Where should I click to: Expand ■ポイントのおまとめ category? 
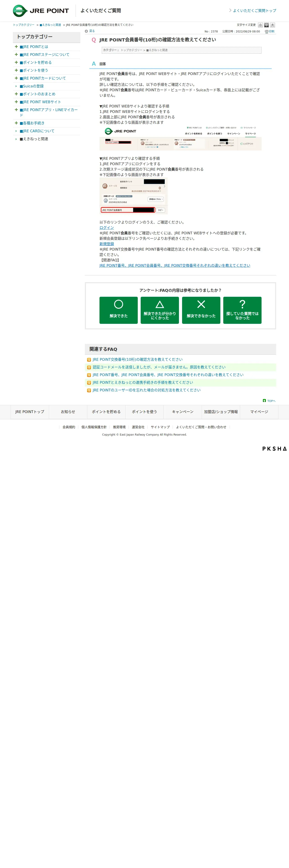click(x=16, y=94)
